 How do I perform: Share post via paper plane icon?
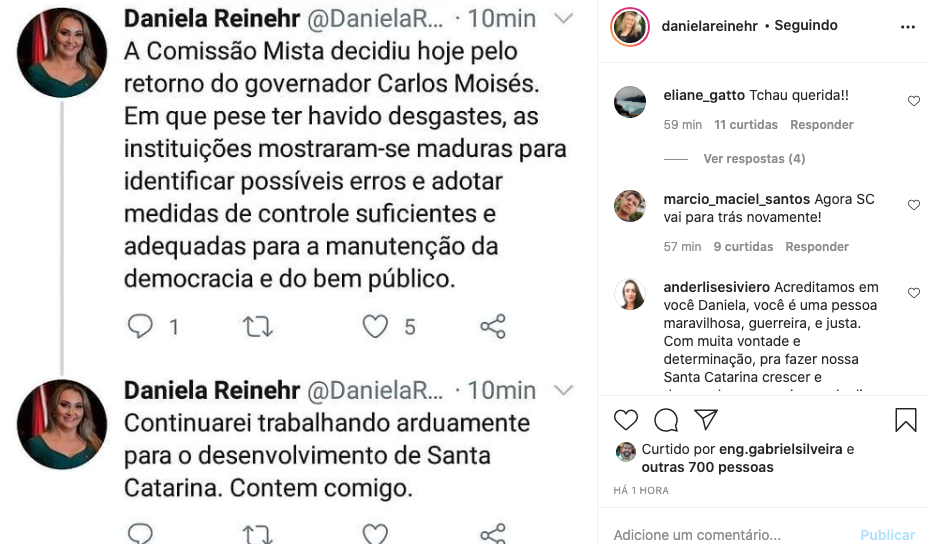pyautogui.click(x=706, y=420)
